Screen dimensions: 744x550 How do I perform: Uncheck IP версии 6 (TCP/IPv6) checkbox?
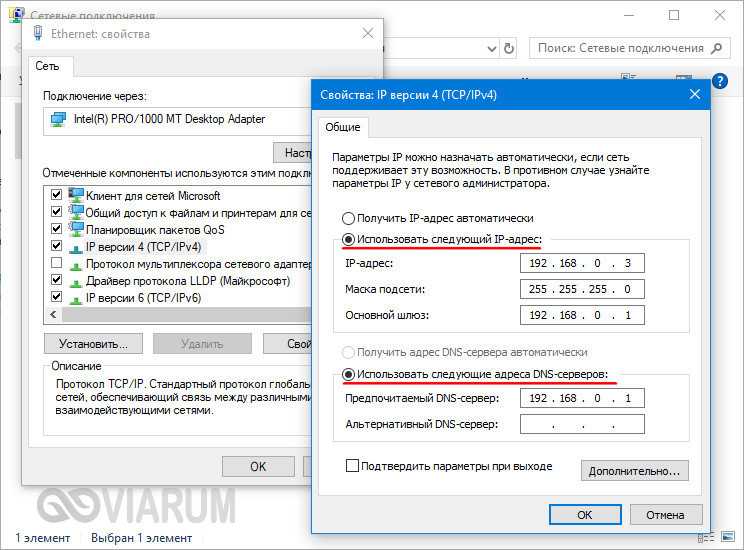[x=56, y=297]
